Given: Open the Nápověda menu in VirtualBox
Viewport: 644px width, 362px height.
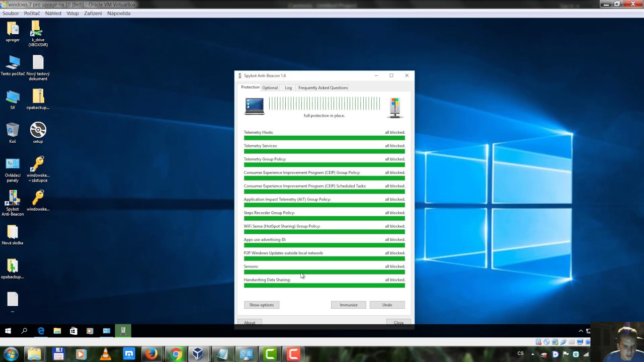Looking at the screenshot, I should click(x=119, y=14).
